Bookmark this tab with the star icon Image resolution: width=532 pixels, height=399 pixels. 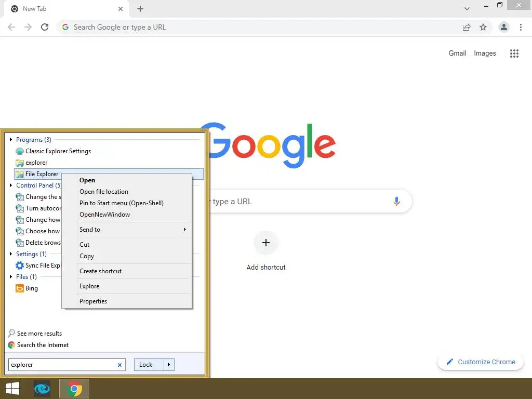(x=483, y=27)
